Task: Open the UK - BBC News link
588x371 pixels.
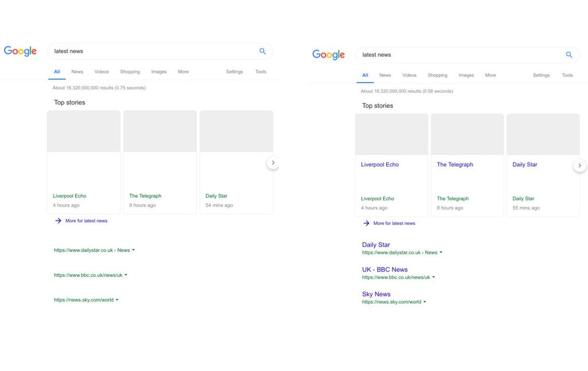Action: pos(385,269)
